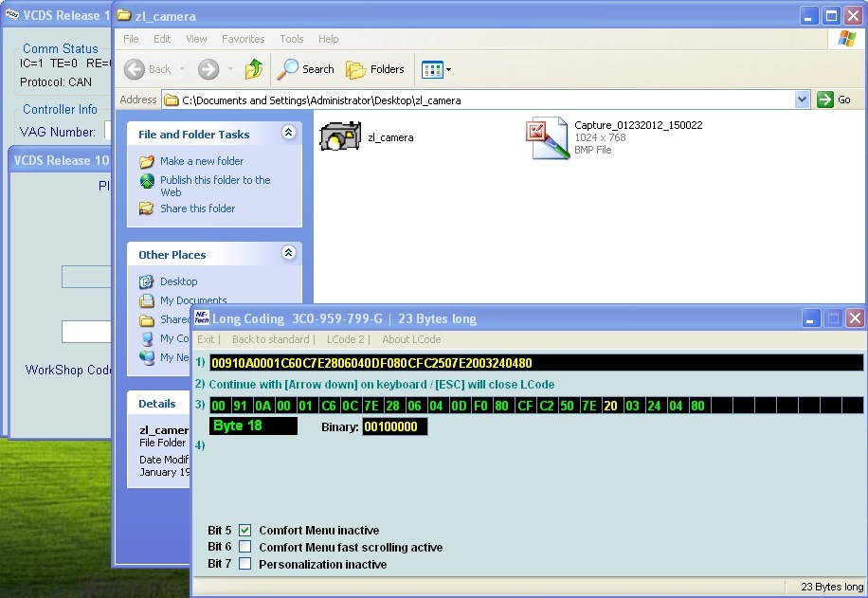Click the My Network Places icon
868x598 pixels.
pyautogui.click(x=147, y=357)
